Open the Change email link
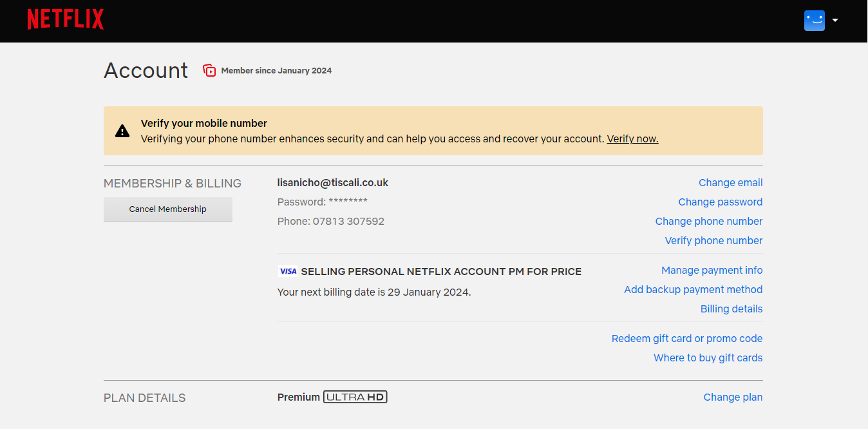868x429 pixels. tap(731, 183)
